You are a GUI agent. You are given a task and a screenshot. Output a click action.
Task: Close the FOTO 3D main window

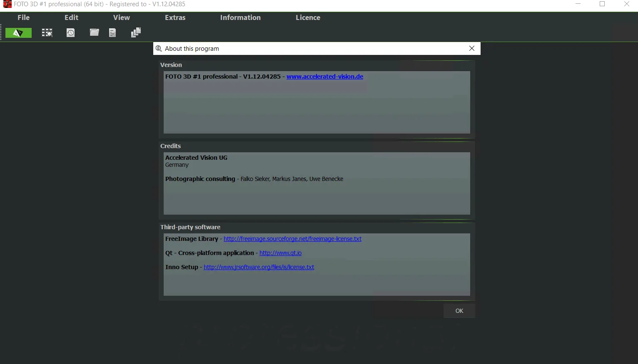coord(626,4)
